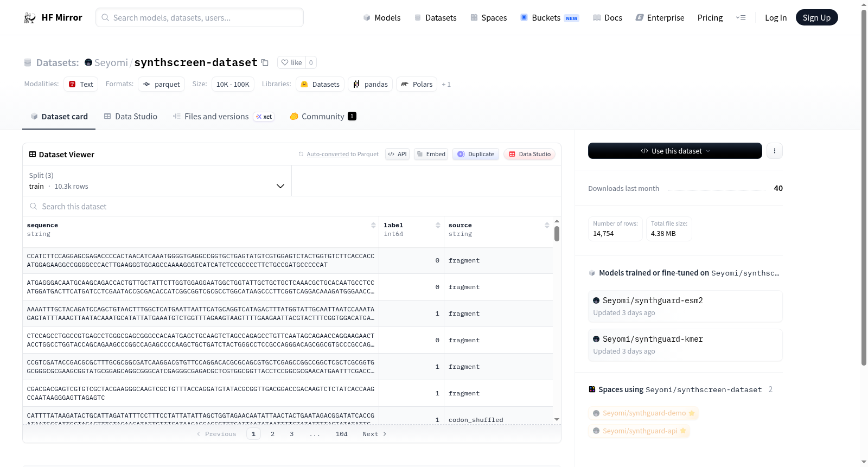
Task: Go to the Next page of rows
Action: click(374, 434)
